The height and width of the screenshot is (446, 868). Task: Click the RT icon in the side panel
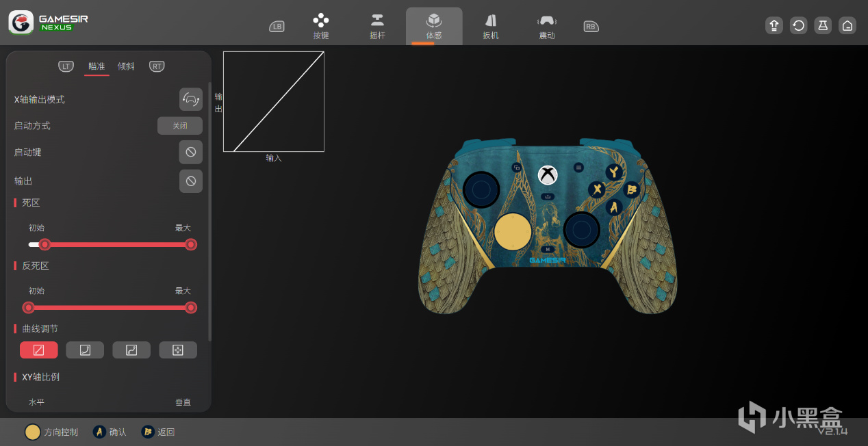click(157, 66)
